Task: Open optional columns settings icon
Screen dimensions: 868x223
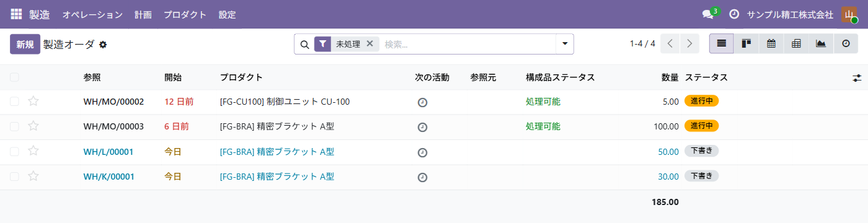Action: click(x=857, y=77)
